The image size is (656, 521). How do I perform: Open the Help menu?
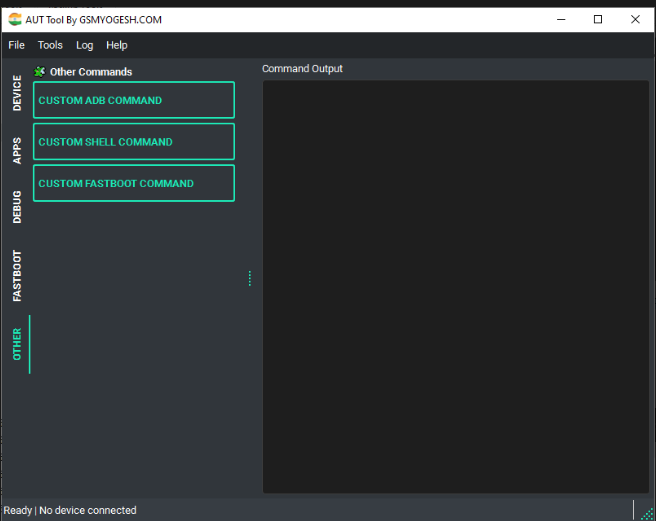coord(117,45)
